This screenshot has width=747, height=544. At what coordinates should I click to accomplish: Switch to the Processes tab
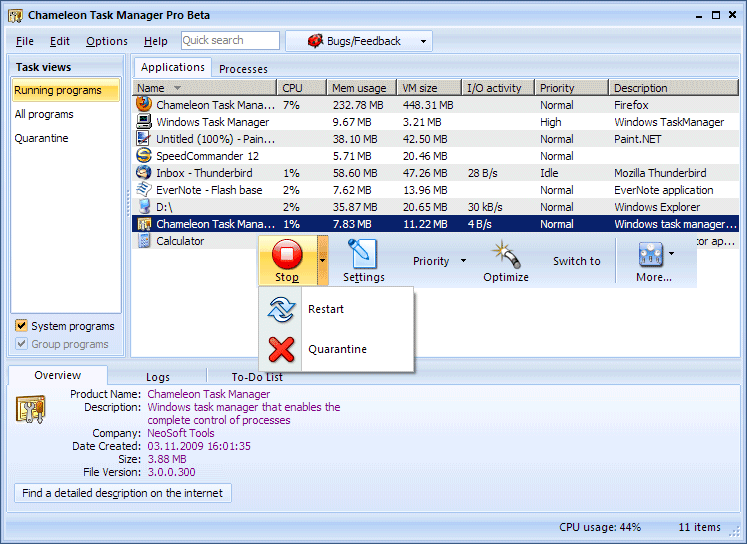tap(243, 69)
